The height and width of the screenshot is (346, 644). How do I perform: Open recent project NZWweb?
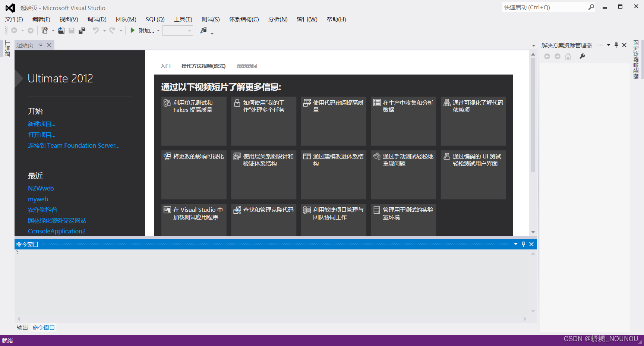tap(41, 189)
